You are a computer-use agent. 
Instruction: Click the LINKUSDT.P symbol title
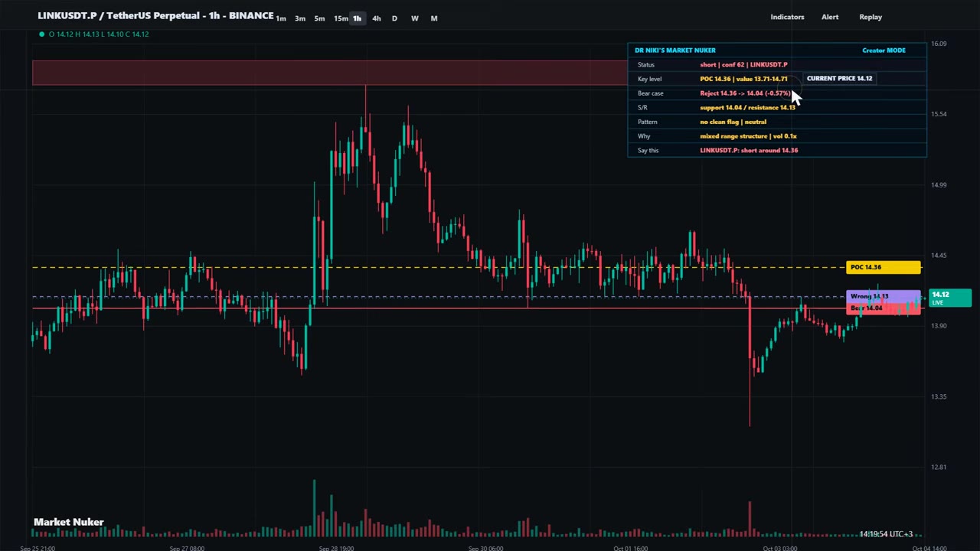[155, 15]
